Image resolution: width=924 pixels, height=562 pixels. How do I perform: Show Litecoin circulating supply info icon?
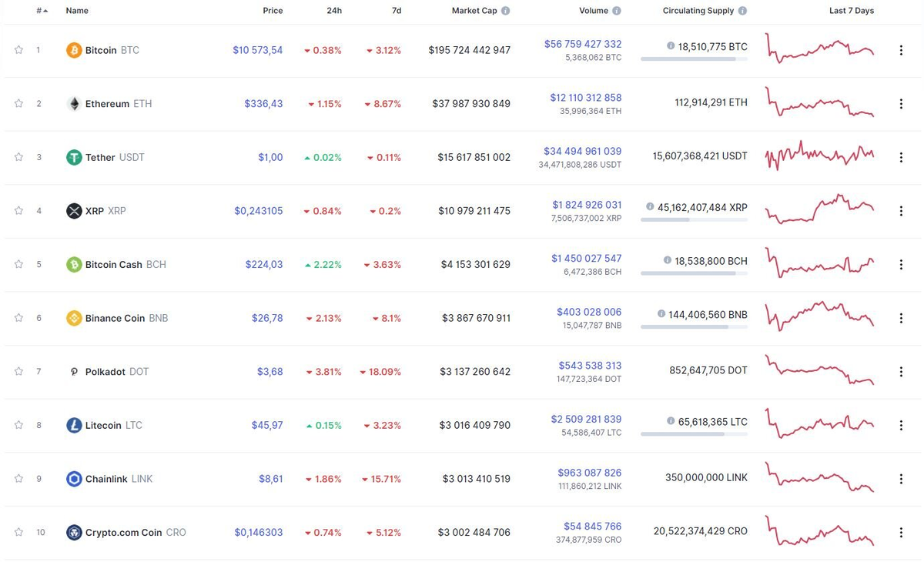[x=671, y=421]
